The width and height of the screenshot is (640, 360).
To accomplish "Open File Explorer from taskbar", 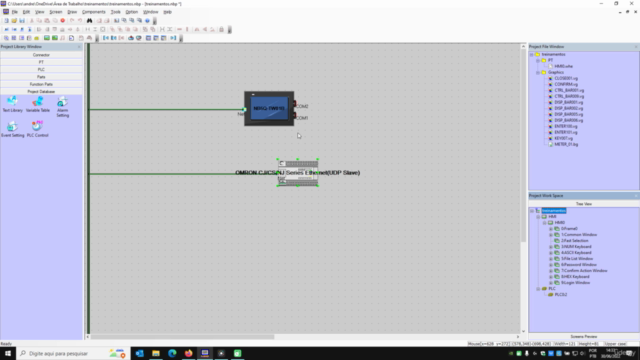I will pyautogui.click(x=156, y=353).
